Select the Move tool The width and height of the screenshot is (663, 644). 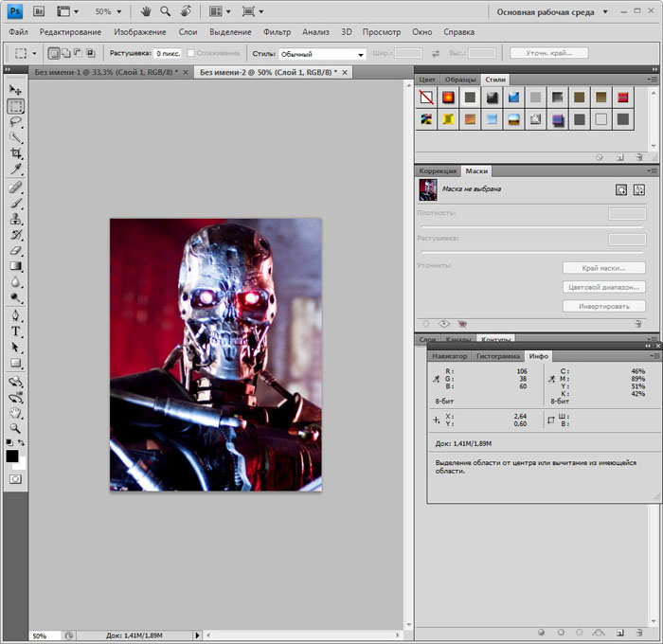15,89
